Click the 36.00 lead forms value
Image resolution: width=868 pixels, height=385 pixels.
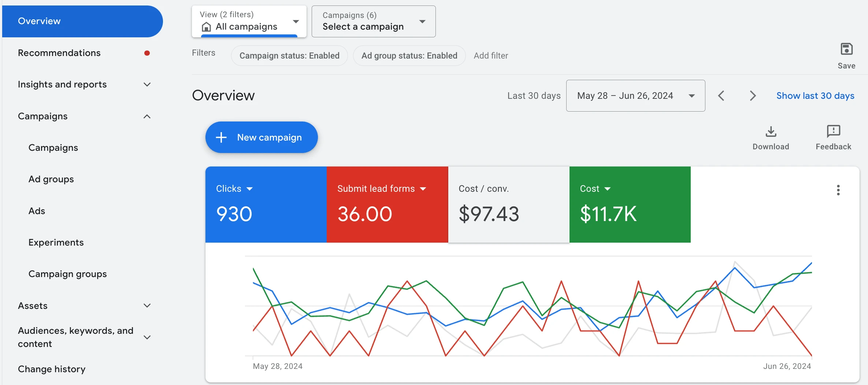[x=365, y=214]
